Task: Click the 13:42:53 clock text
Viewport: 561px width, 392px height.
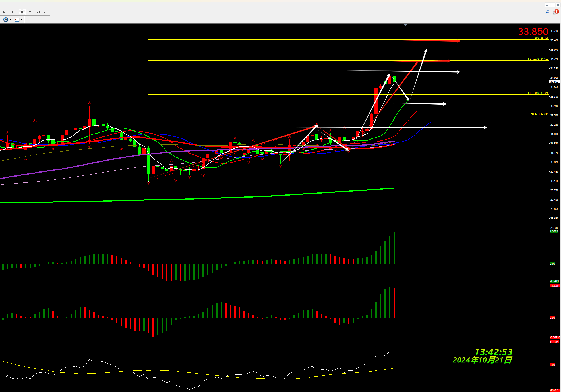Action: click(493, 352)
